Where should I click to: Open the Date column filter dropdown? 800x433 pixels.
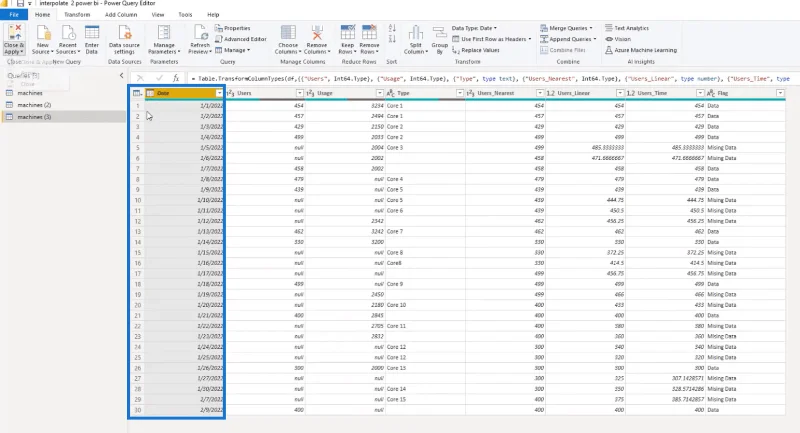[219, 93]
